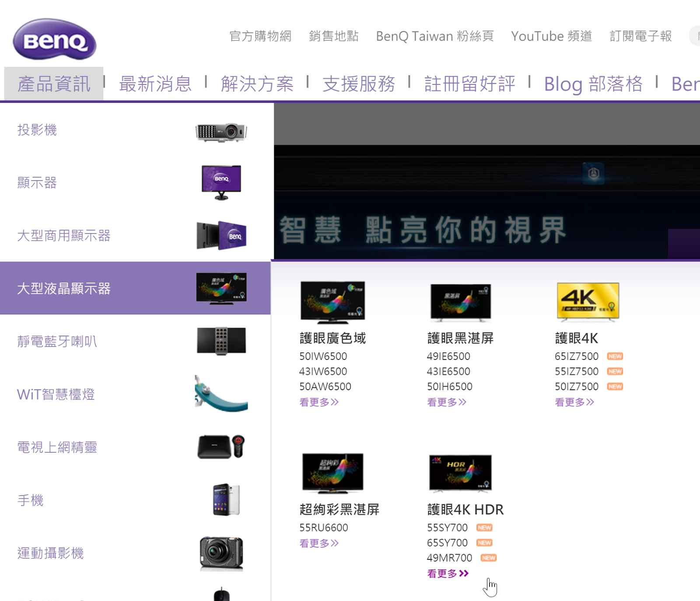Screen dimensions: 700x601
Task: Click the purple BenQ monitor image
Action: tap(221, 182)
